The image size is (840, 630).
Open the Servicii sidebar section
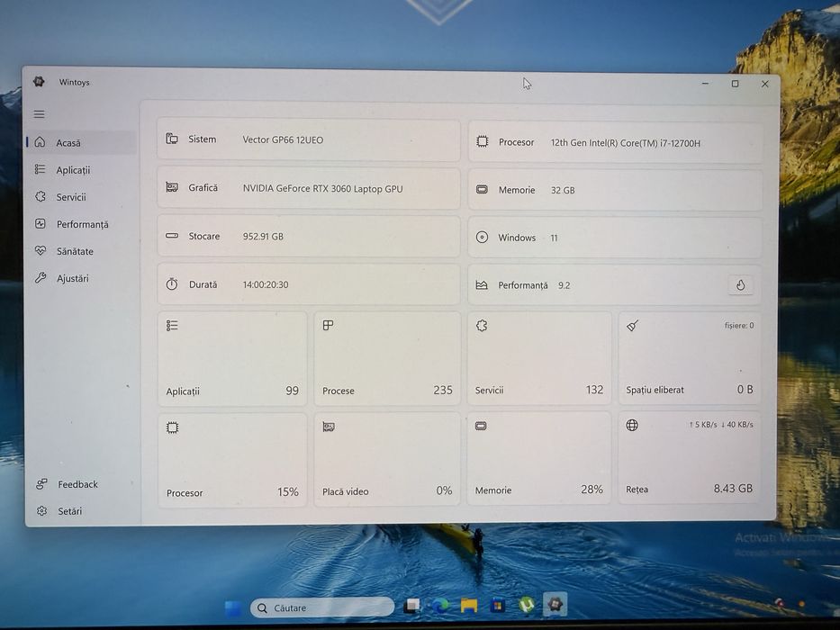pyautogui.click(x=81, y=196)
